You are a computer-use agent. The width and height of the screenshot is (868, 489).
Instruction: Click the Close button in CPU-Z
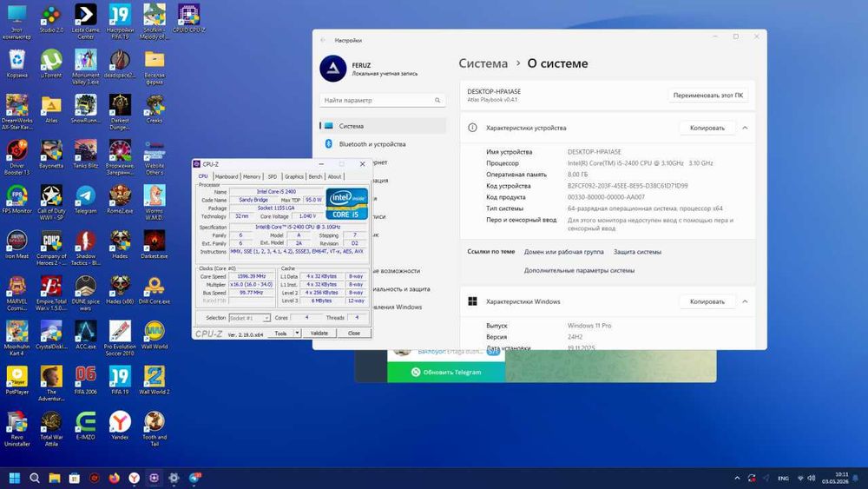(x=354, y=334)
